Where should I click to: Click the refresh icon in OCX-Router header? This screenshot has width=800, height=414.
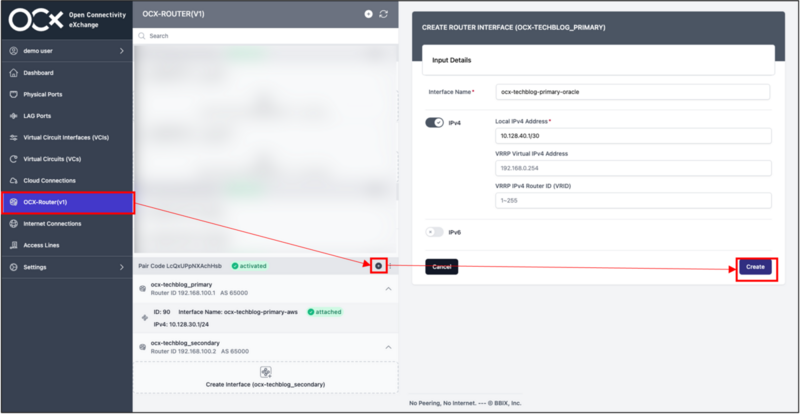[x=384, y=14]
